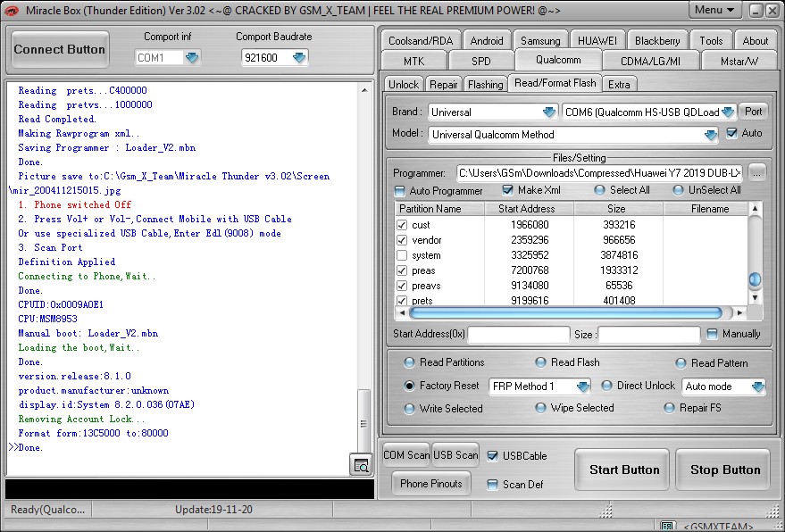Open the Comport Baudrate 921600 dropdown

click(299, 57)
